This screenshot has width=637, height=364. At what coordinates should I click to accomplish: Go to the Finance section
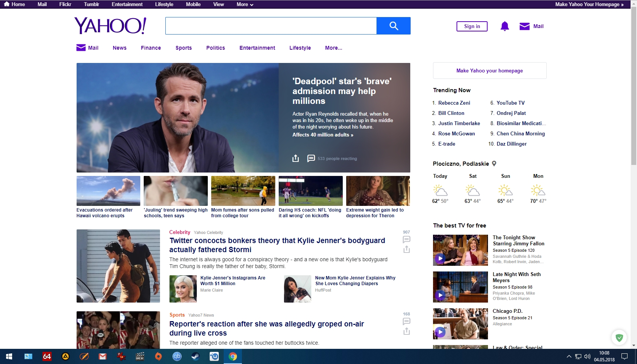(x=151, y=48)
